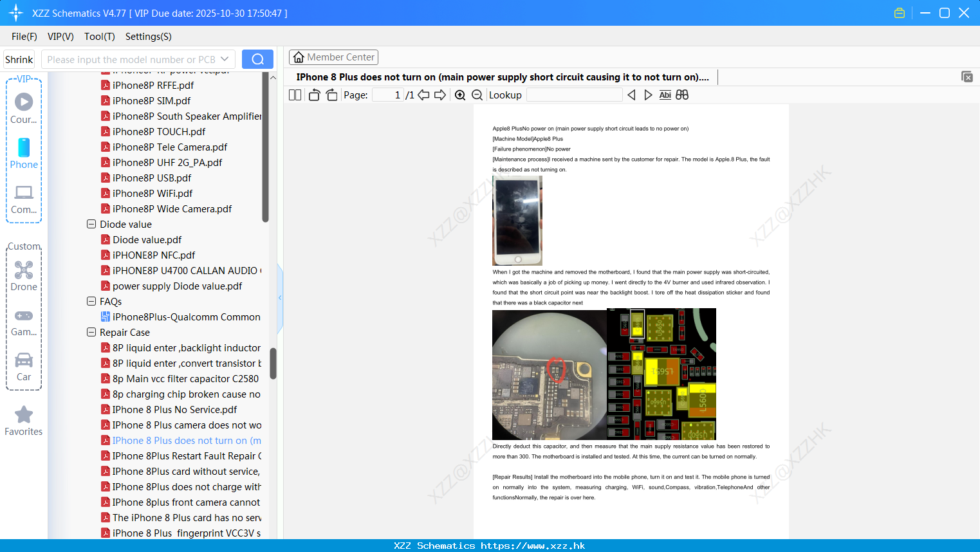
Task: Click the XZZ app logo
Action: click(16, 13)
